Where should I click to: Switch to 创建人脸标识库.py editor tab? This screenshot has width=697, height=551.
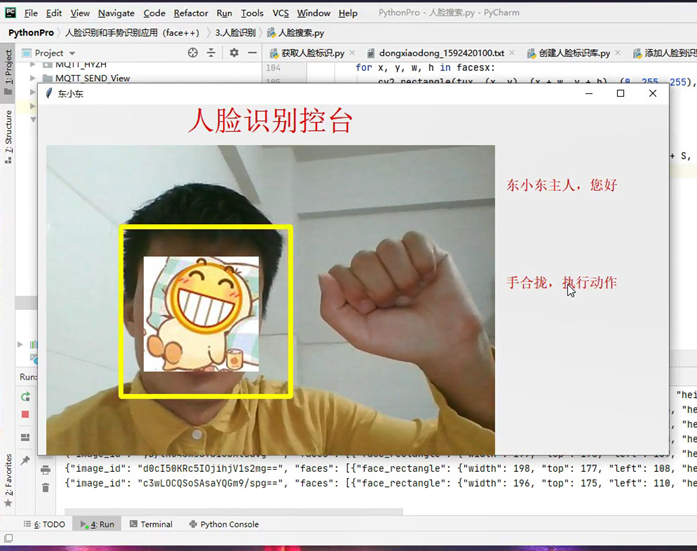pyautogui.click(x=569, y=53)
